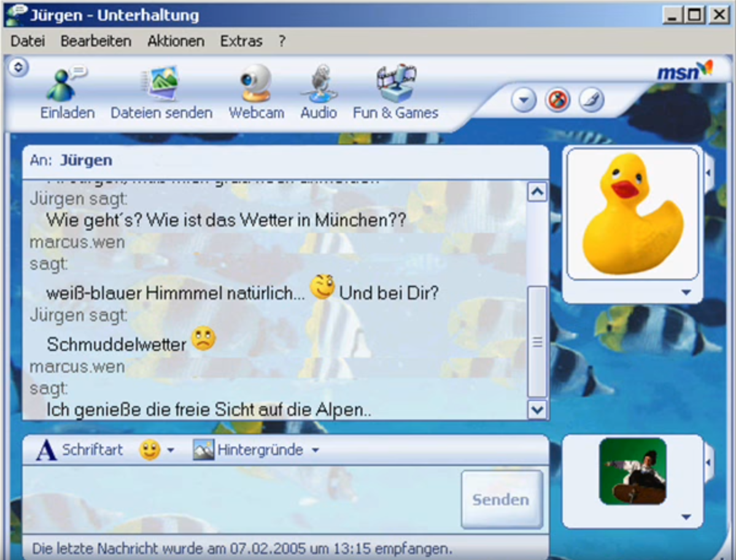
Task: Open the Datei menu
Action: tap(28, 41)
